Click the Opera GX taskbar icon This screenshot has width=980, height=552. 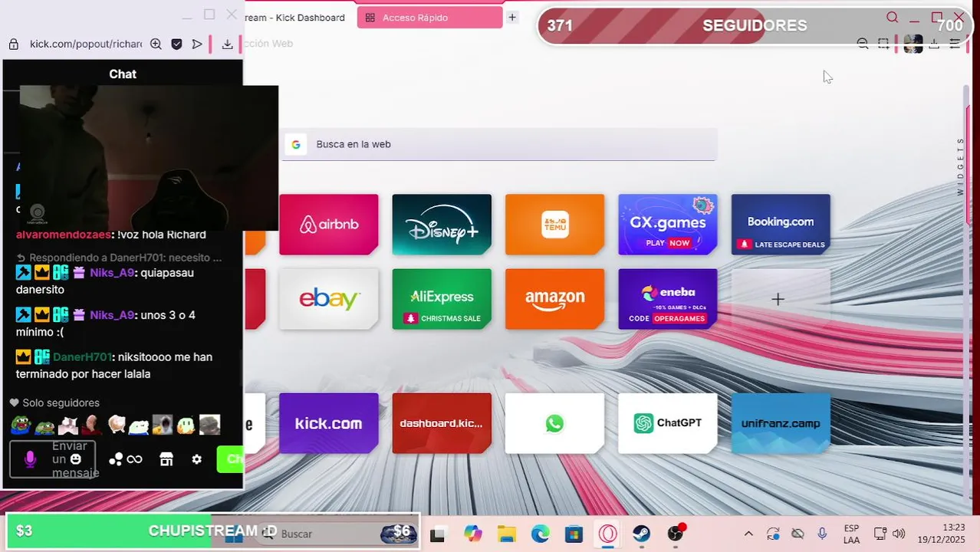click(608, 534)
